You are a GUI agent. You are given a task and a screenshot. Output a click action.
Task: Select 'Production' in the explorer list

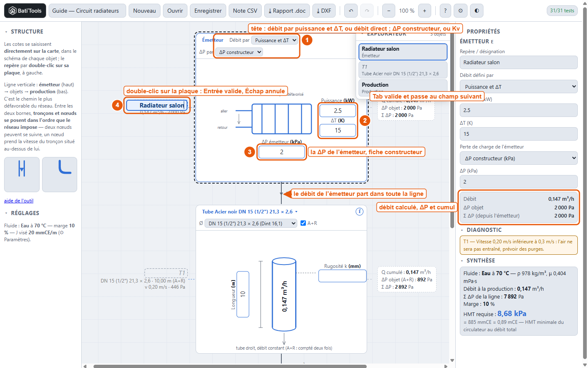tap(403, 87)
